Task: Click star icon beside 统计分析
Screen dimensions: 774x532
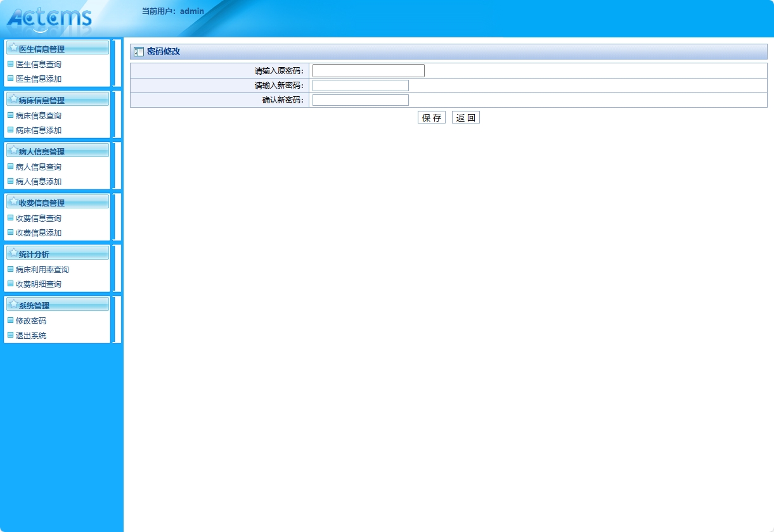Action: click(13, 253)
